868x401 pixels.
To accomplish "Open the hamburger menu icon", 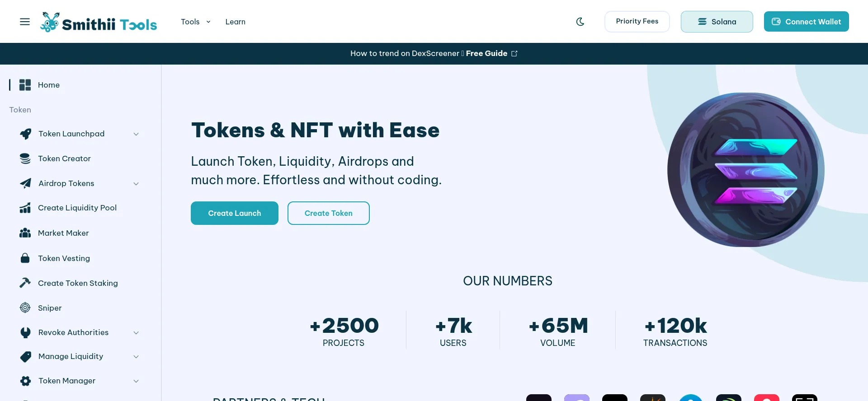I will (25, 22).
